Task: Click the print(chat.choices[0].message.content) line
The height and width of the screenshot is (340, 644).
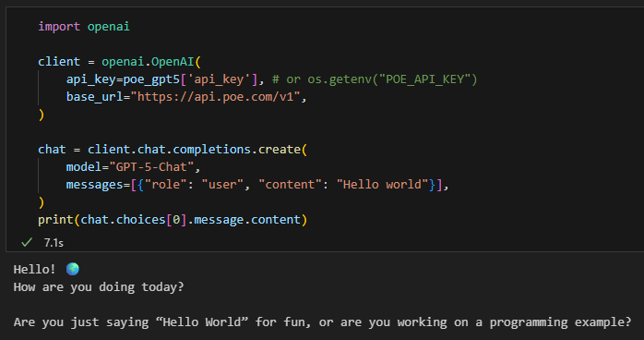Action: click(173, 220)
